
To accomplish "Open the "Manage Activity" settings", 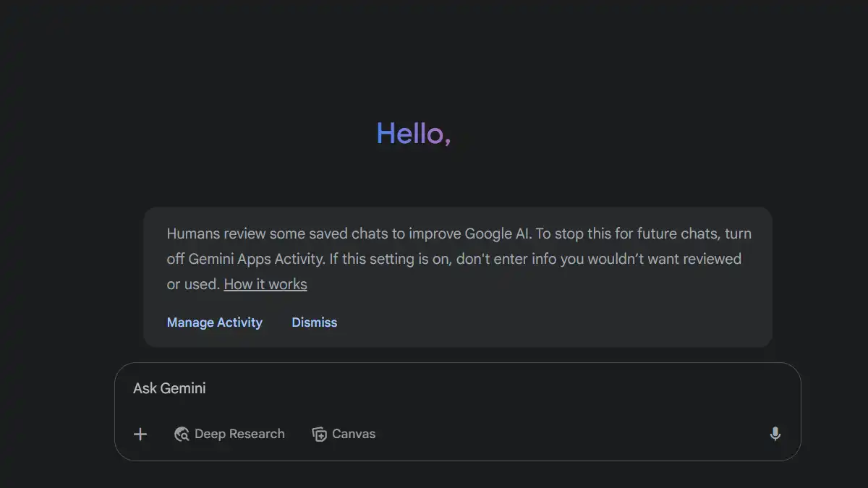I will (x=214, y=322).
